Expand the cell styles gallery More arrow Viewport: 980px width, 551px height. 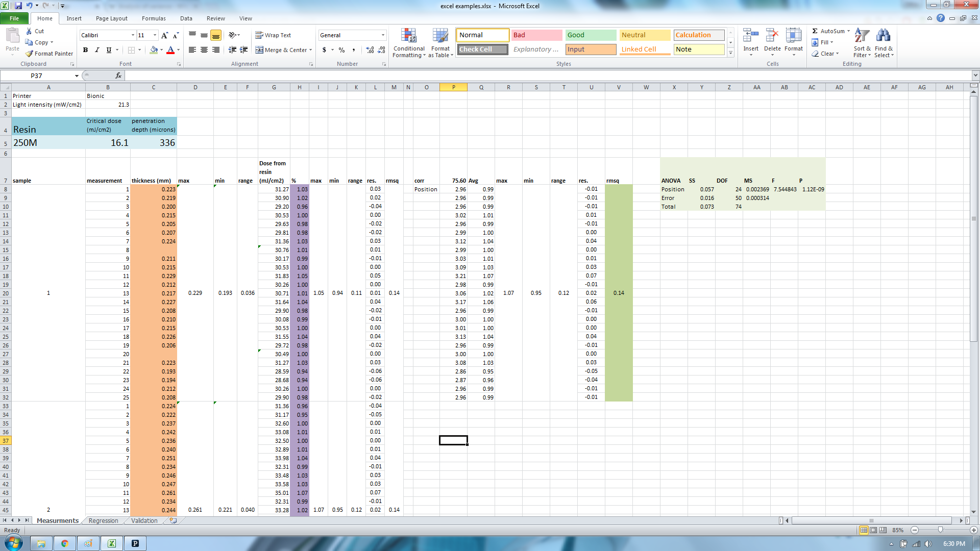[x=730, y=53]
